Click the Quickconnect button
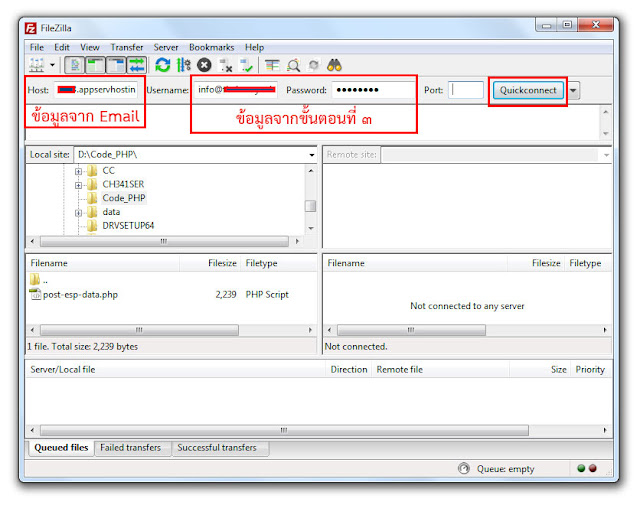 [528, 90]
